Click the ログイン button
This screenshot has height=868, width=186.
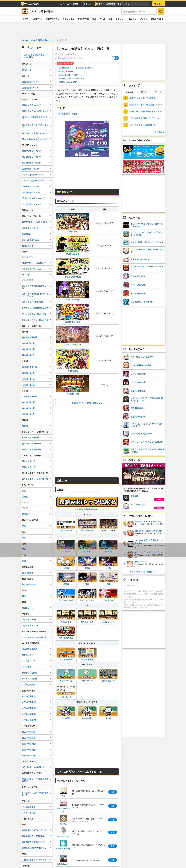pyautogui.click(x=159, y=4)
